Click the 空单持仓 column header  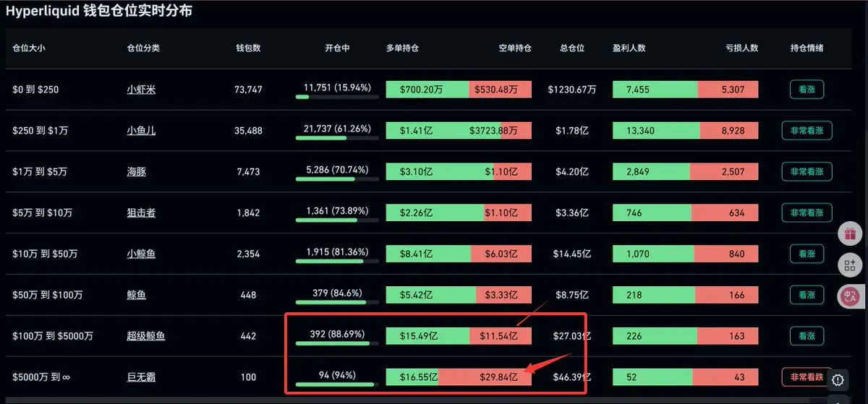tap(515, 48)
